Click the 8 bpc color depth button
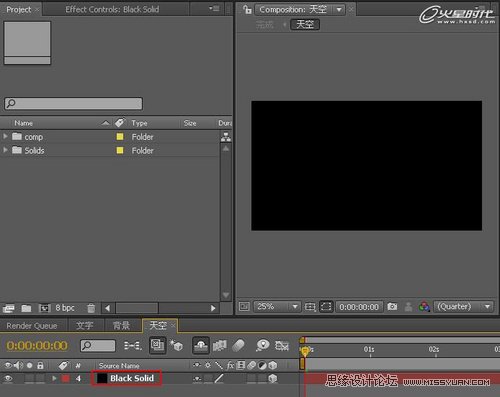The width and height of the screenshot is (500, 397). (65, 308)
